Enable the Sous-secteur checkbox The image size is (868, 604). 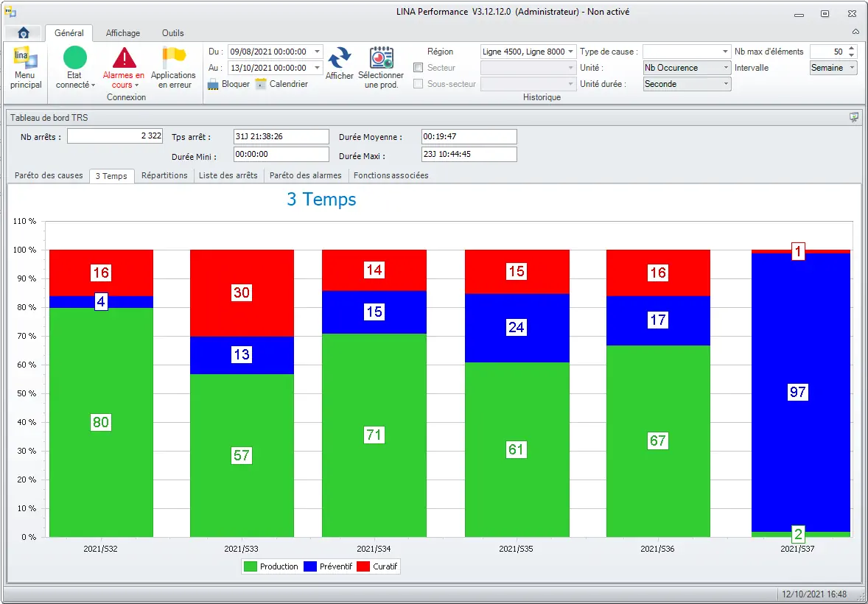click(x=419, y=84)
